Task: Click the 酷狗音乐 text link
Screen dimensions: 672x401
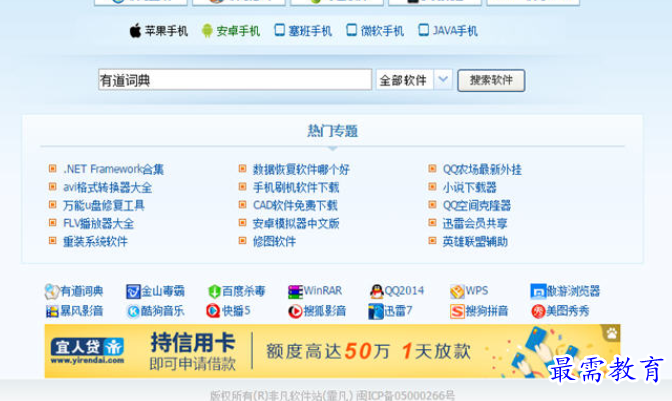Action: [x=162, y=311]
